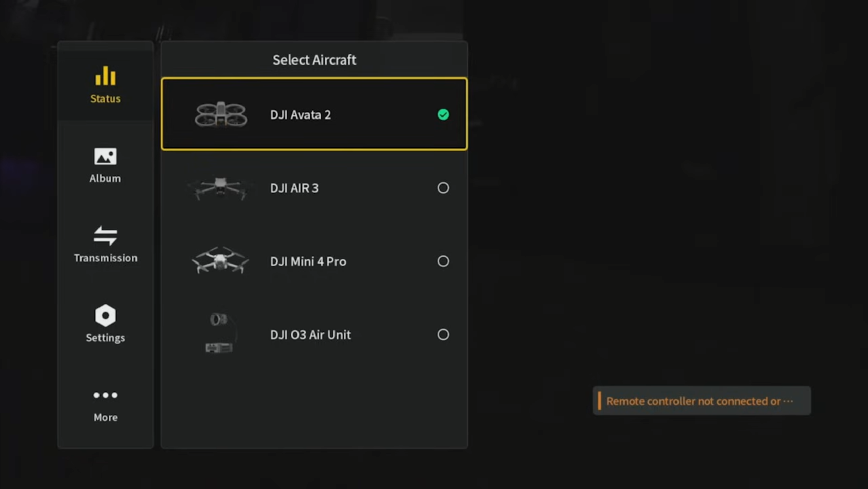Click the Status bar-chart icon
The image size is (868, 489).
pos(105,76)
